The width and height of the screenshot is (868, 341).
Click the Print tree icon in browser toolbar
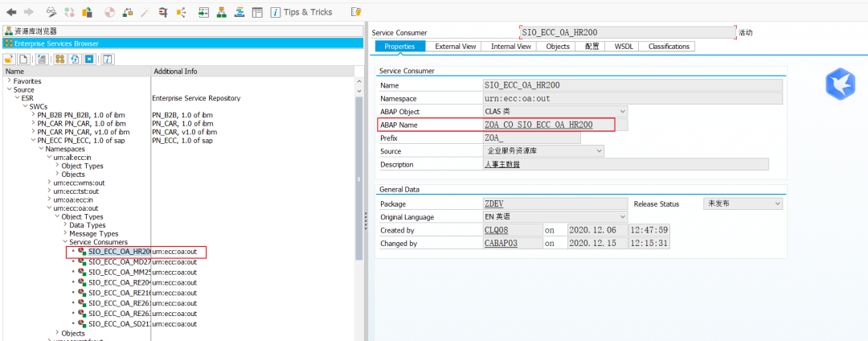coord(41,60)
